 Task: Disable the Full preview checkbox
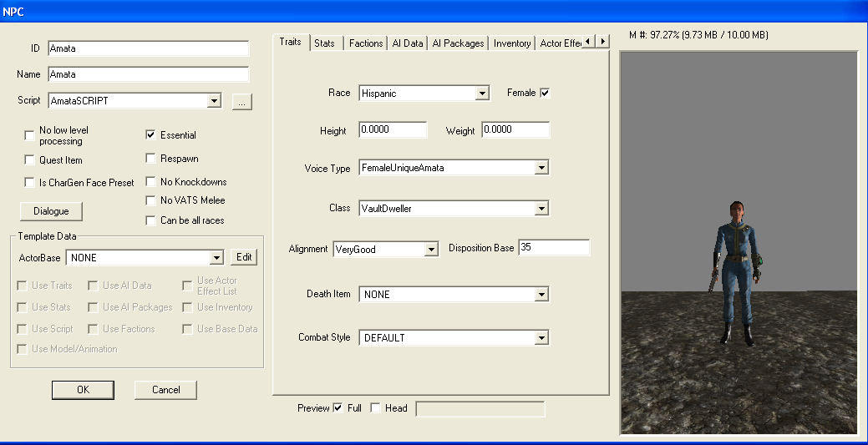pos(338,408)
